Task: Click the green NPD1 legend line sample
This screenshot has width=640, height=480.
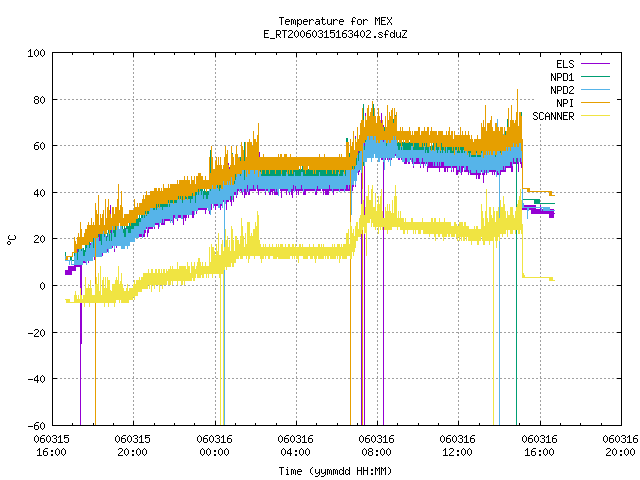Action: click(596, 77)
